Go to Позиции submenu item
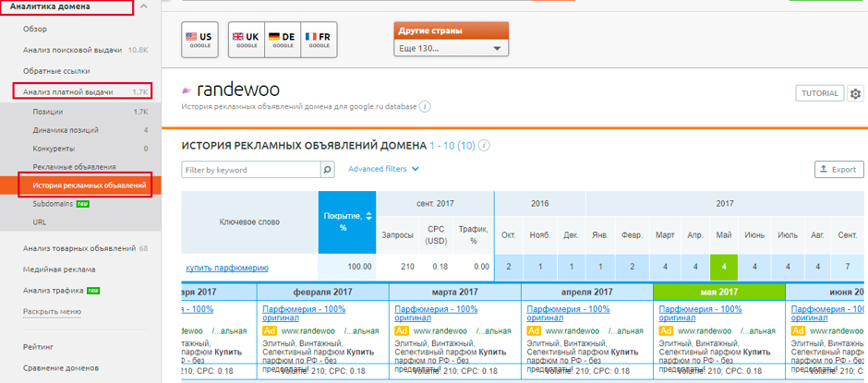Screen dimensions: 868x383 [48, 112]
